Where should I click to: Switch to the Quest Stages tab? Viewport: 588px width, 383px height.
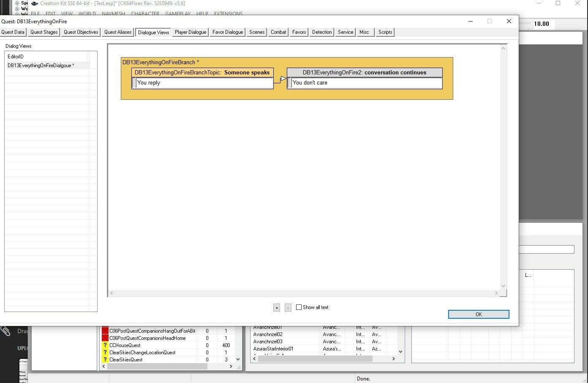pos(44,32)
